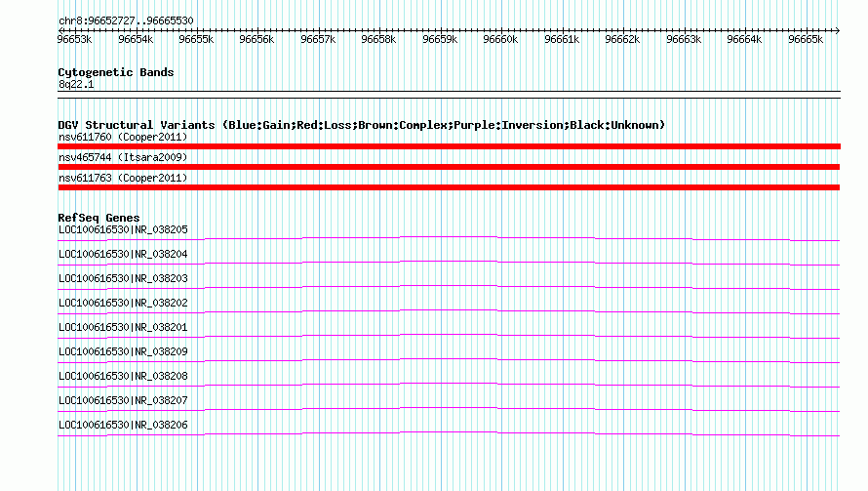This screenshot has height=491, width=868.
Task: Open the nsv465744 (Itsara2009) variant label
Action: click(123, 157)
